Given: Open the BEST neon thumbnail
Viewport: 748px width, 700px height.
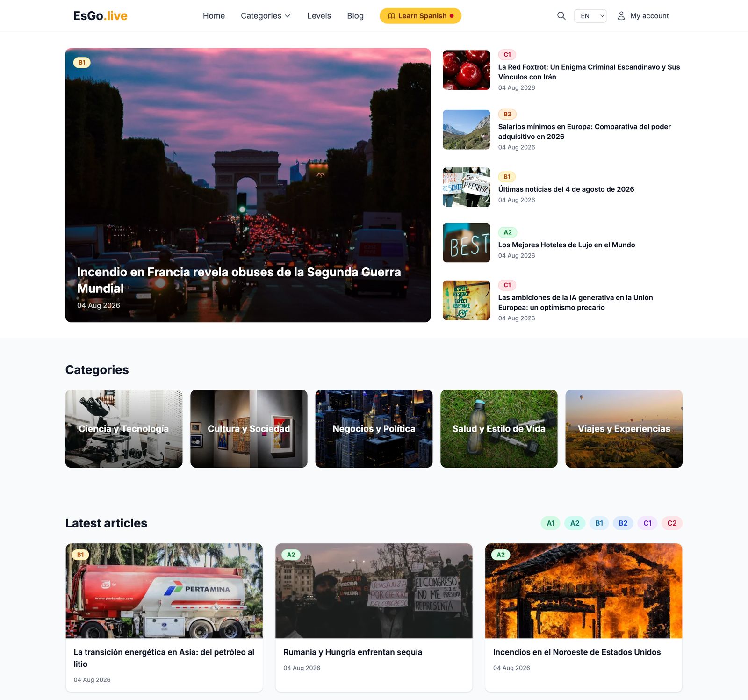Looking at the screenshot, I should pos(466,243).
